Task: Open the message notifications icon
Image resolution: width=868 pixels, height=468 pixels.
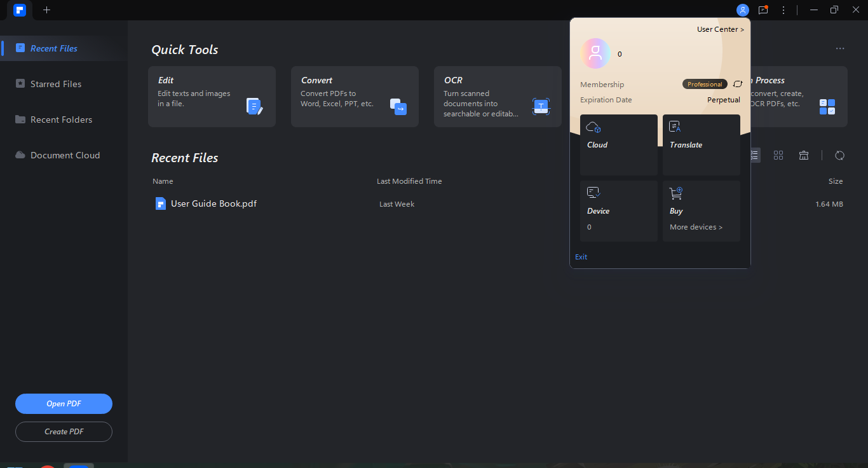Action: 763,10
